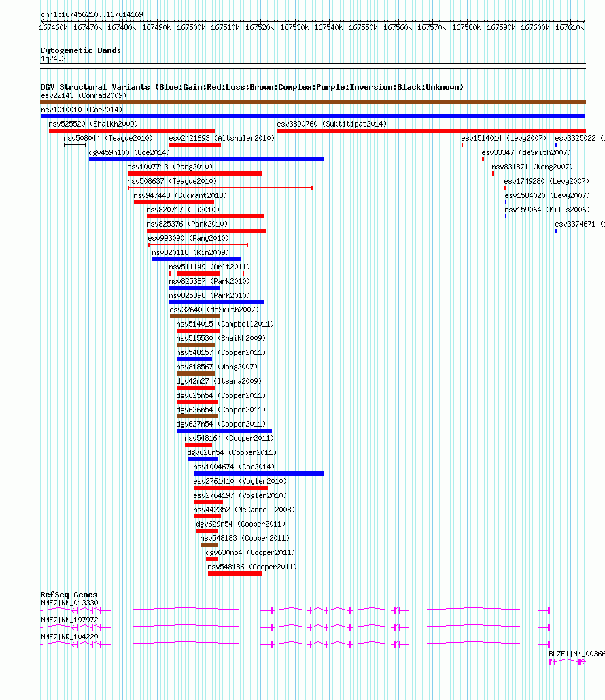The width and height of the screenshot is (605, 700).
Task: Select NME7|NM_197972 gene transcript
Action: coord(294,627)
